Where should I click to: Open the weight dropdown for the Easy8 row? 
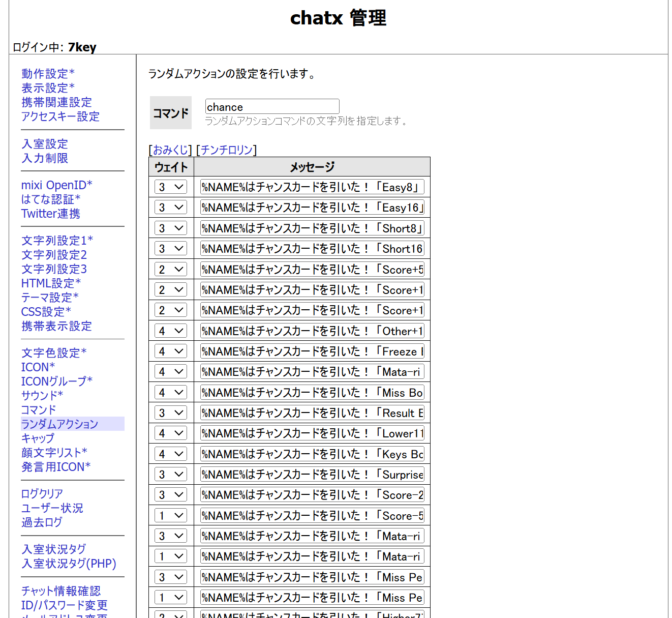click(x=171, y=187)
